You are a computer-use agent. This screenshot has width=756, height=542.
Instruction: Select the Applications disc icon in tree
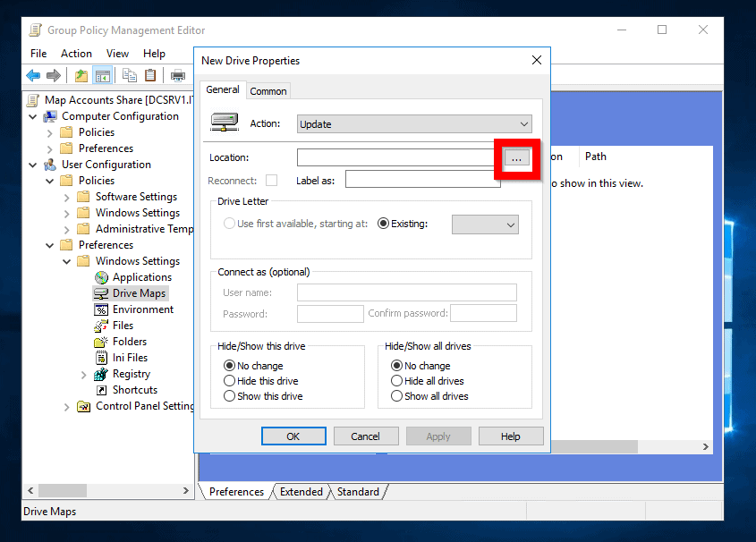[102, 277]
